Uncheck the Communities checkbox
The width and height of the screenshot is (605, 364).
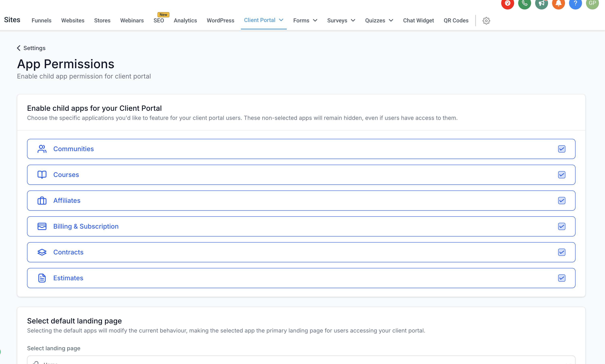click(562, 149)
